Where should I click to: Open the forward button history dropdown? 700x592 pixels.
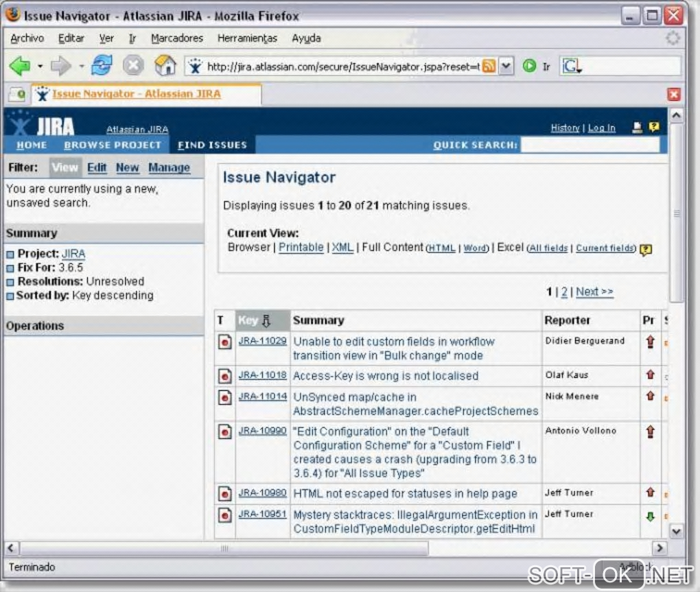pyautogui.click(x=82, y=67)
